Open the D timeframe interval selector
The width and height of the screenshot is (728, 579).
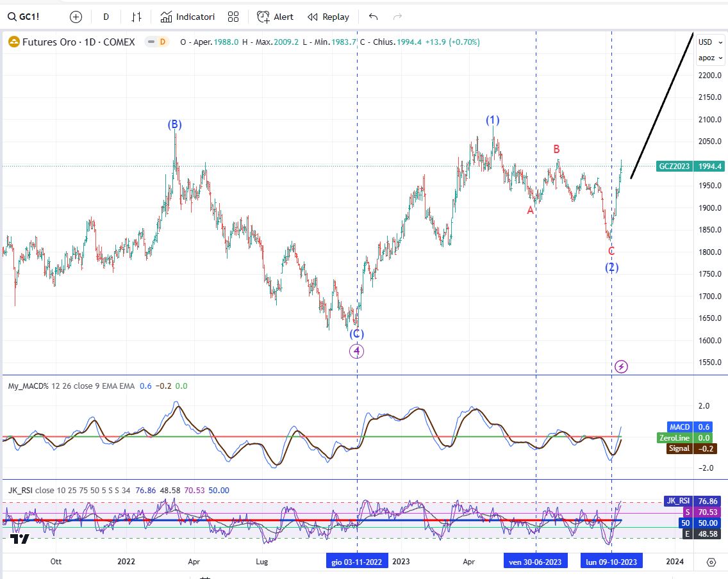pyautogui.click(x=106, y=17)
